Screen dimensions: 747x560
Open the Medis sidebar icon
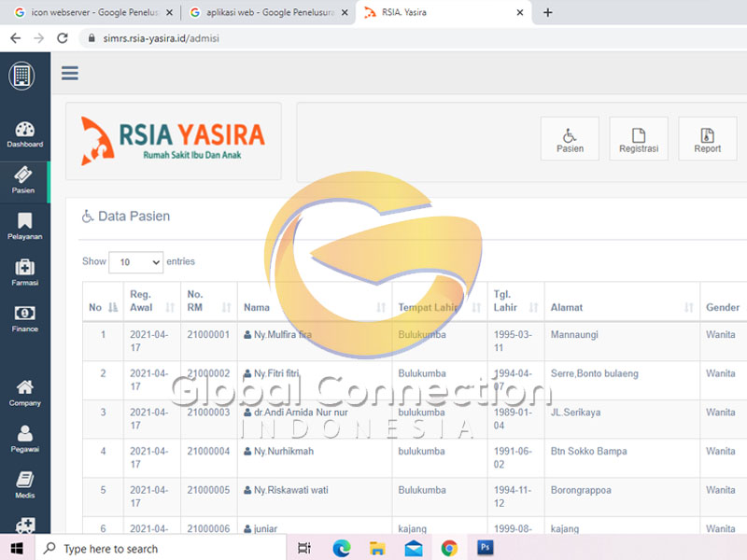click(24, 484)
